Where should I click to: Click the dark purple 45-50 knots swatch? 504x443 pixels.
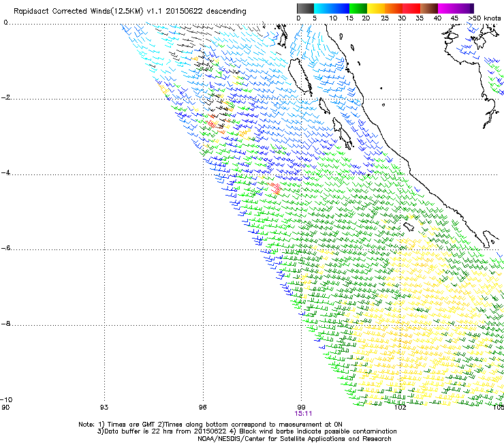click(464, 8)
